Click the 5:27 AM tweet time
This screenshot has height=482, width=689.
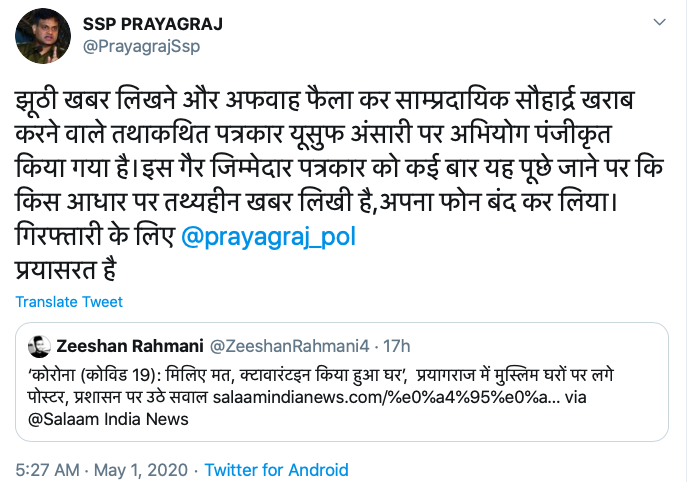pyautogui.click(x=45, y=469)
